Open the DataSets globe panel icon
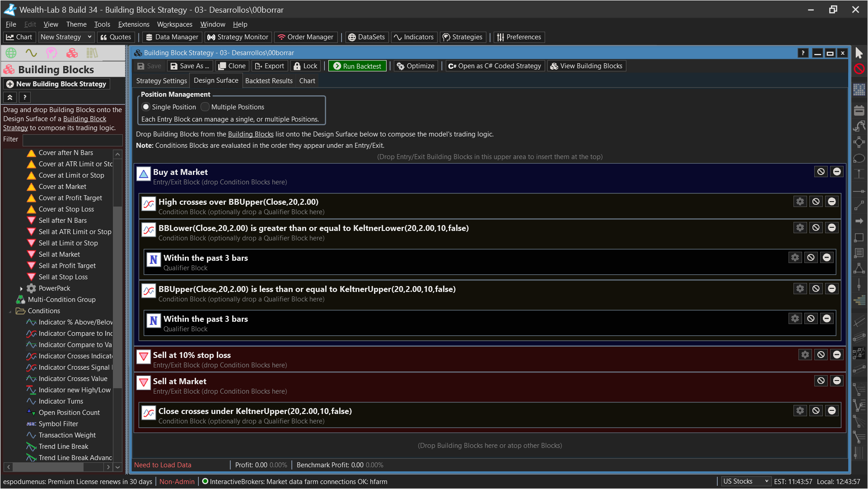Image resolution: width=868 pixels, height=489 pixels. tap(11, 53)
